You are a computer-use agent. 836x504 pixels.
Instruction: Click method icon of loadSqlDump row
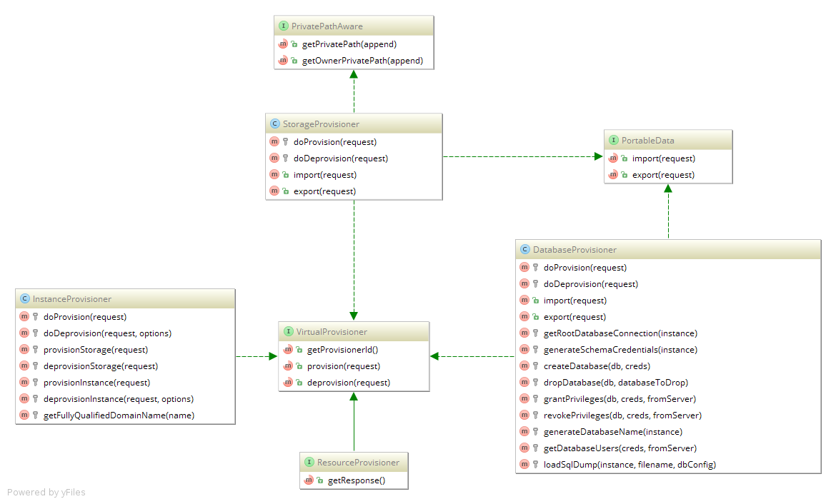coord(524,464)
